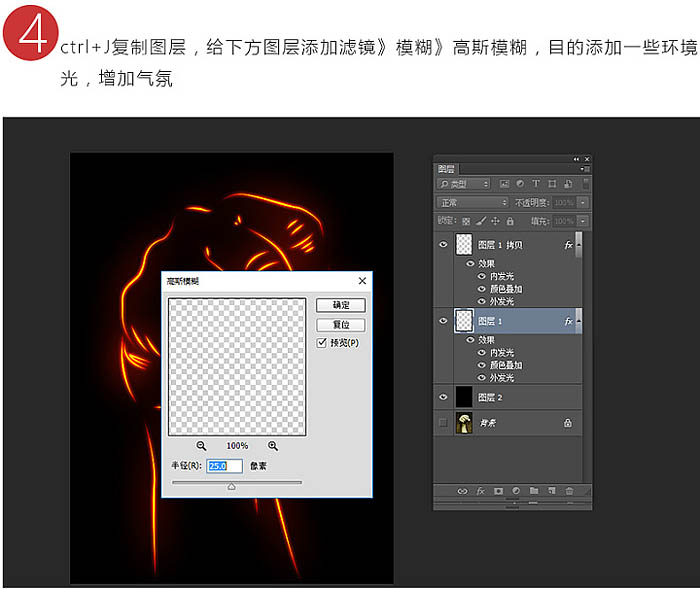Open the 不透明度 opacity dropdown arrow
This screenshot has width=700, height=589.
coord(583,203)
